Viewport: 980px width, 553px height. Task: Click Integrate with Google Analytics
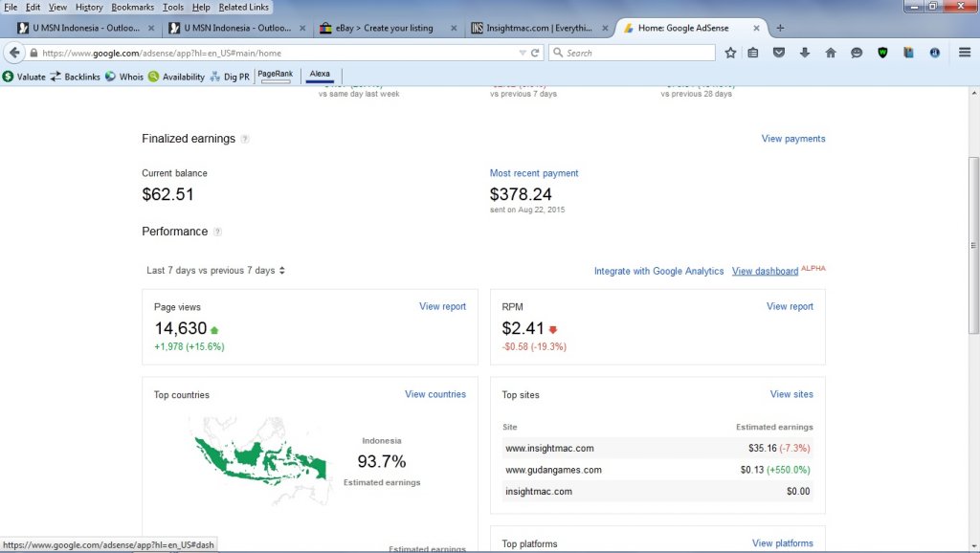(658, 271)
